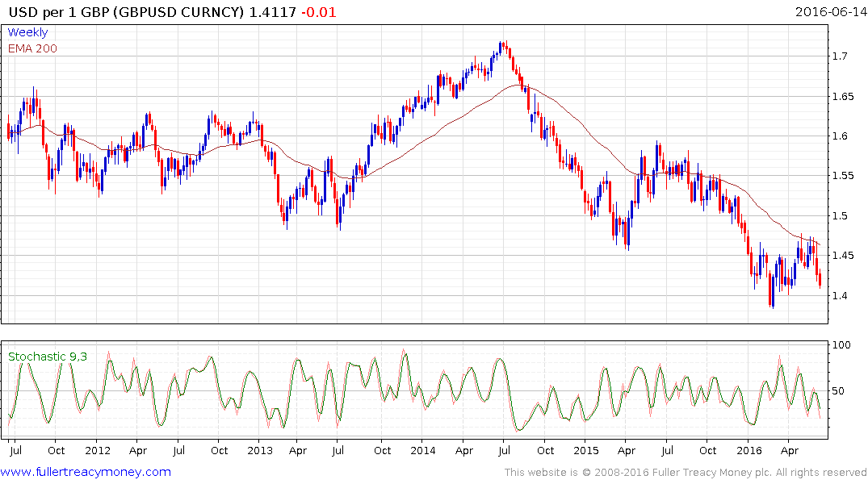Image resolution: width=868 pixels, height=484 pixels.
Task: Select the red change value -0.01
Action: (319, 12)
